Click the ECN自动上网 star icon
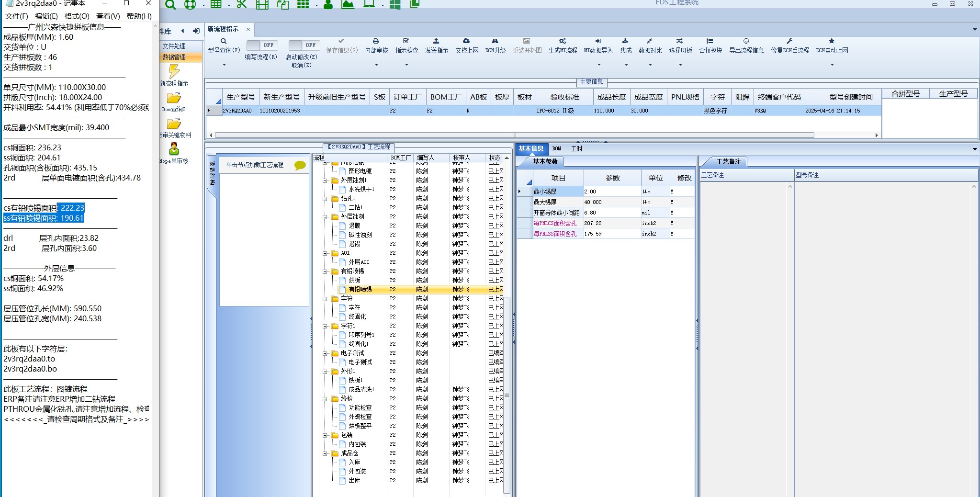980x497 pixels. [x=832, y=41]
